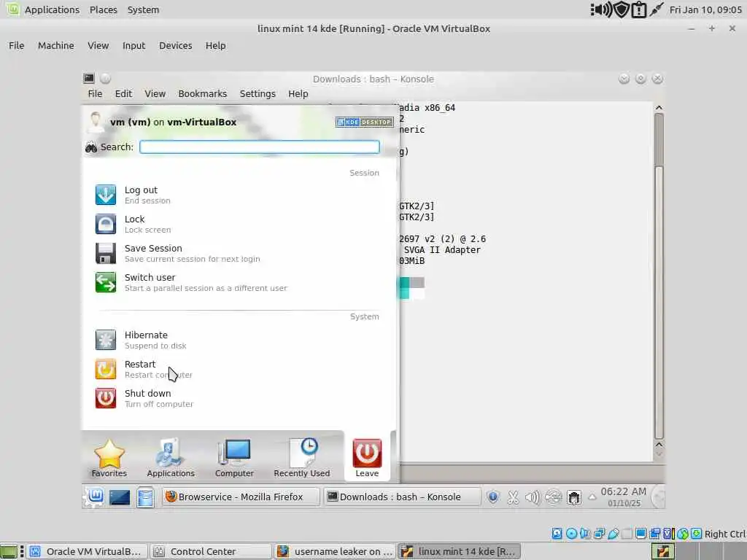Click the orange Restart icon

click(x=105, y=369)
